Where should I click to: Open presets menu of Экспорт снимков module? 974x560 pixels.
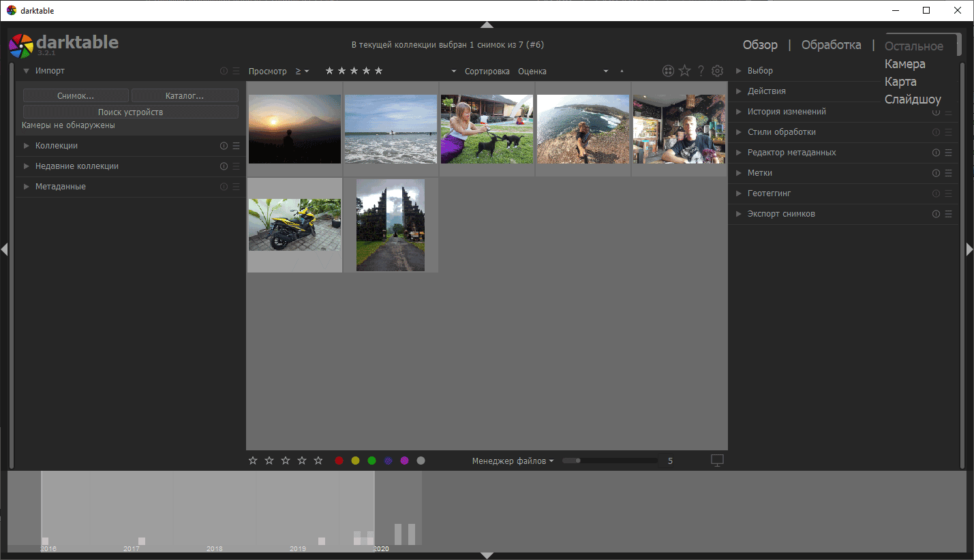(949, 214)
